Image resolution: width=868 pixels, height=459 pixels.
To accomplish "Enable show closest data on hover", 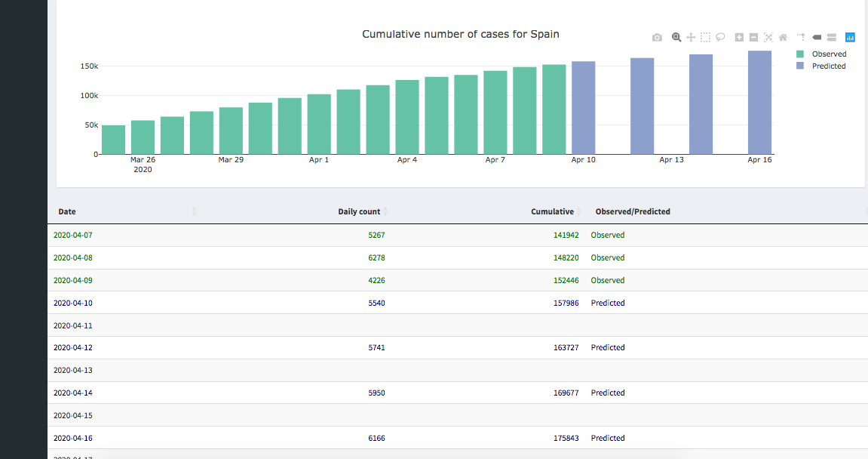I will (x=817, y=37).
